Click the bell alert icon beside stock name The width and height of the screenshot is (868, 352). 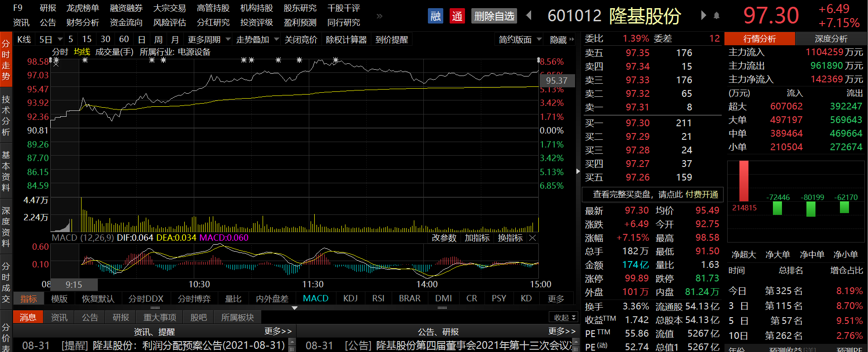click(716, 16)
